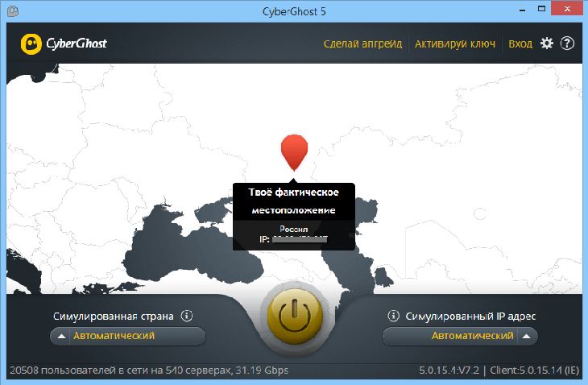Click the red location pin on map

point(294,152)
